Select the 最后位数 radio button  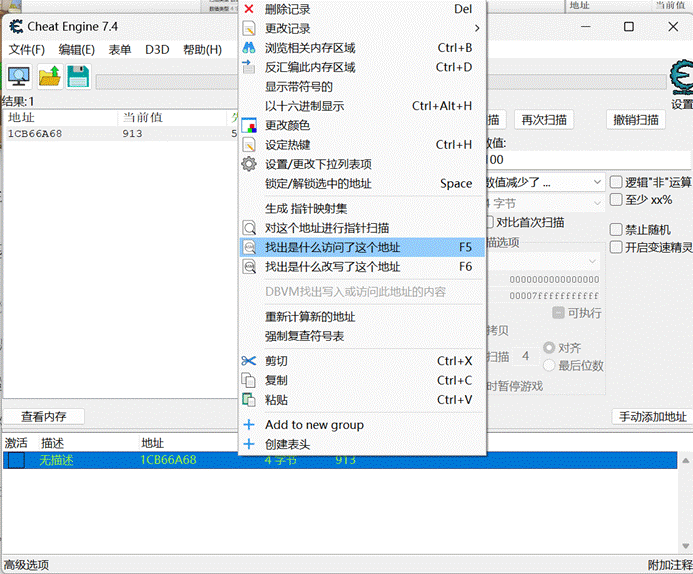(x=549, y=365)
